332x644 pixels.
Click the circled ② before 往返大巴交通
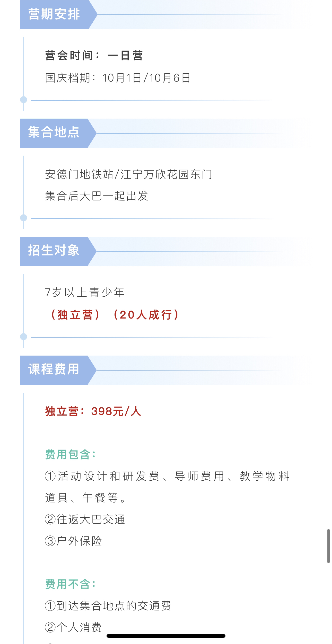tap(50, 519)
